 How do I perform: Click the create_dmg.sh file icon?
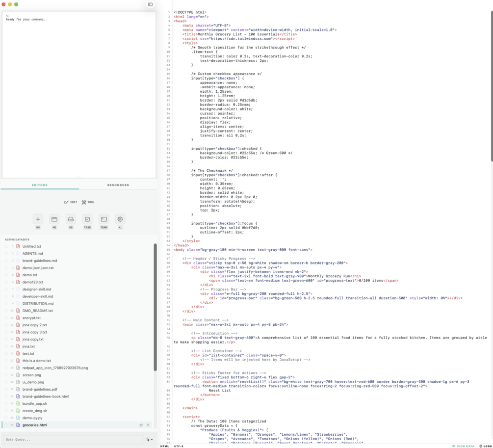click(x=18, y=411)
